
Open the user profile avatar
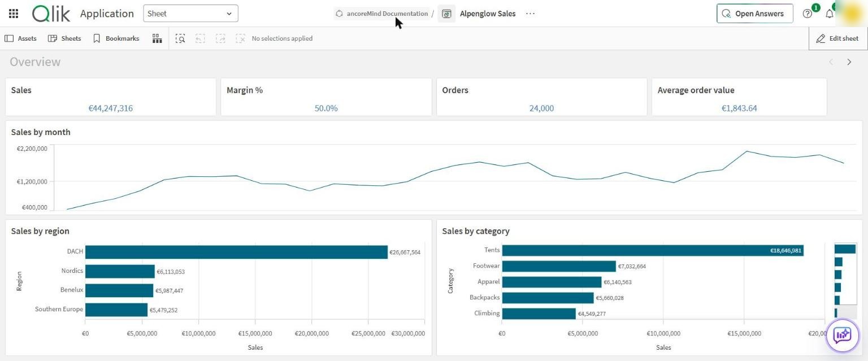pos(851,12)
